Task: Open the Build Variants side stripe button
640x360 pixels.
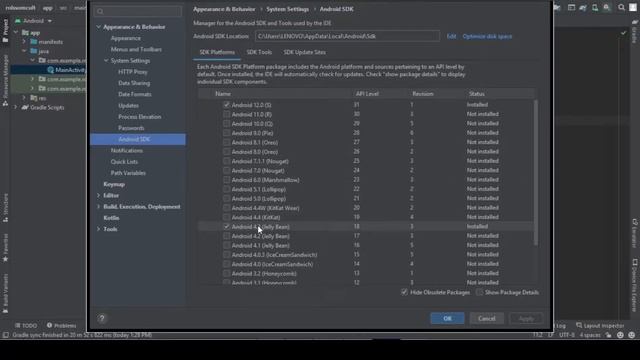Action: (x=5, y=293)
